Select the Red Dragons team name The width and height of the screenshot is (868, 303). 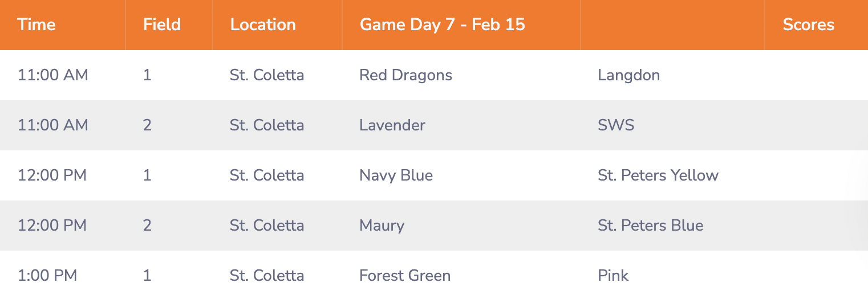pyautogui.click(x=405, y=75)
